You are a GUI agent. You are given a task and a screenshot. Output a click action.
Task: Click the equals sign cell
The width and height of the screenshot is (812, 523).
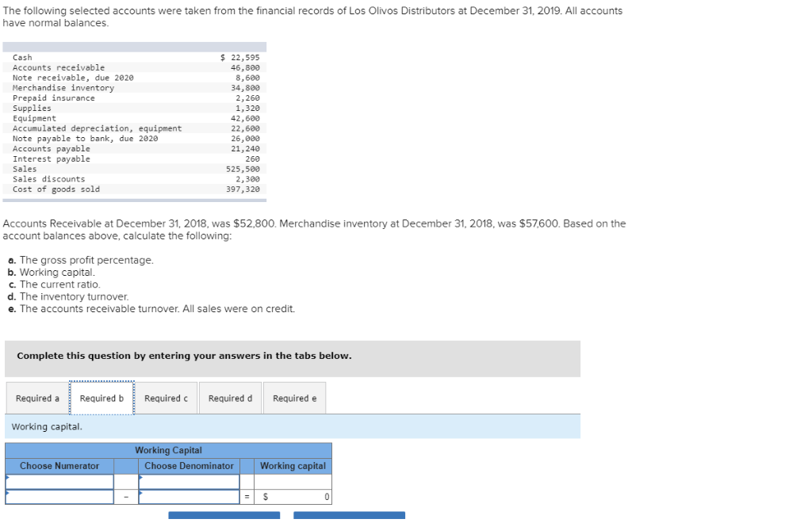pyautogui.click(x=247, y=497)
